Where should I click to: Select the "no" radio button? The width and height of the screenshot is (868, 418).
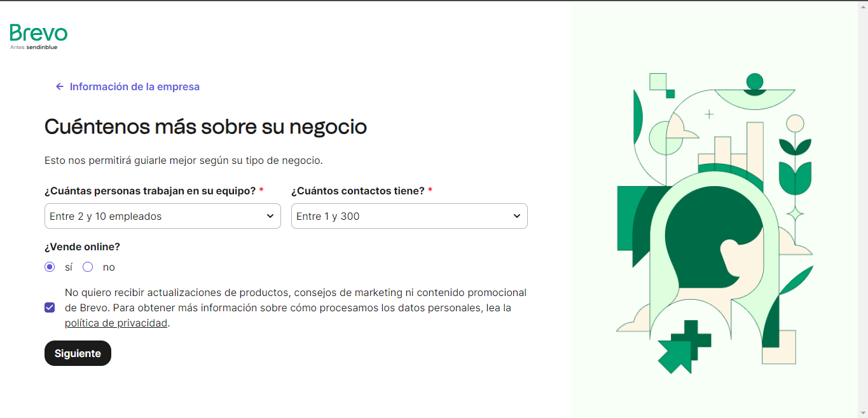coord(88,267)
